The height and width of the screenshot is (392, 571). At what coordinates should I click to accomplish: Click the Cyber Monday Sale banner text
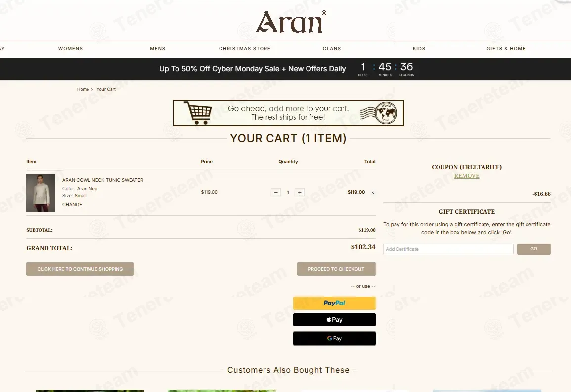click(x=252, y=69)
